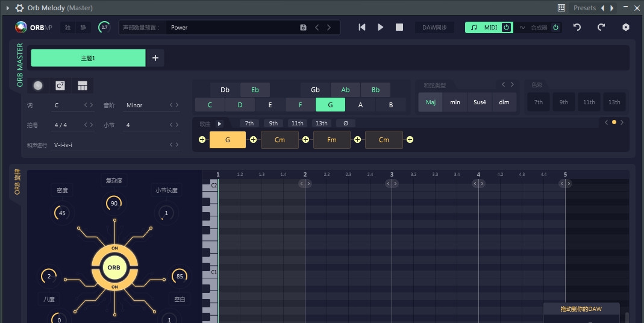
Task: Click the Minor scale dropdown field
Action: (151, 105)
